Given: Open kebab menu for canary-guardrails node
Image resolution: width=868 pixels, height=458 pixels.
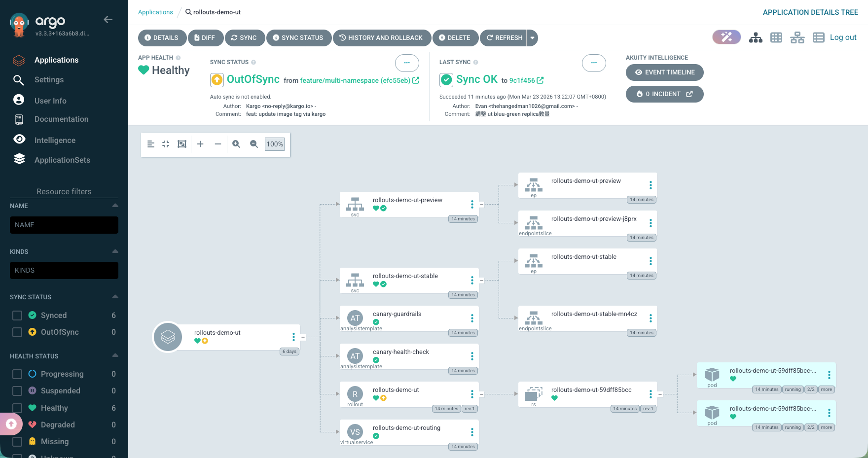Looking at the screenshot, I should (x=472, y=318).
